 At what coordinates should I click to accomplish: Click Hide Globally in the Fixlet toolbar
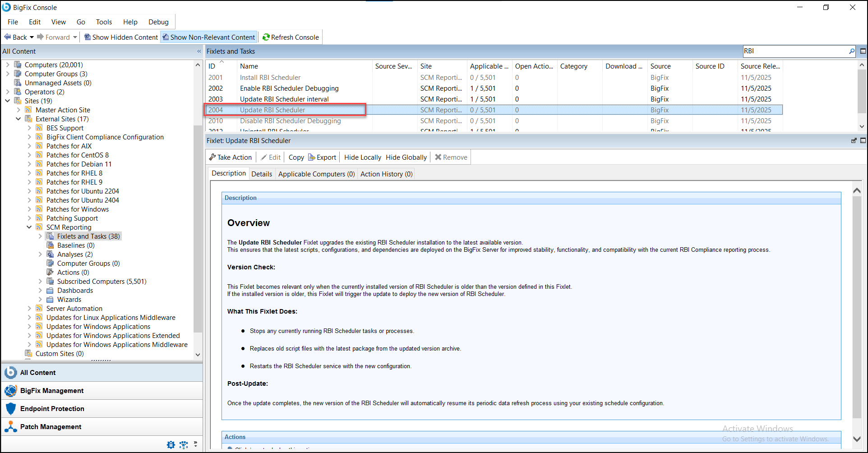coord(406,157)
